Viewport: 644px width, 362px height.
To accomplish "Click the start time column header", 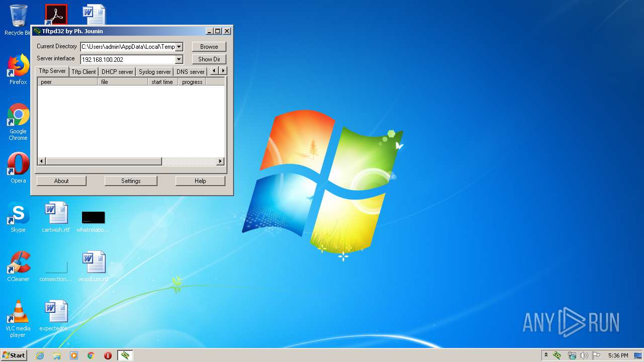I will 163,82.
